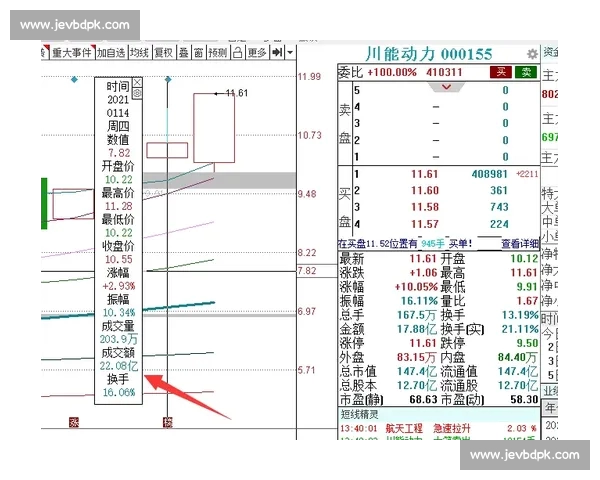The width and height of the screenshot is (600, 480).
Task: Click the 金额 17.88亿 value
Action: [x=417, y=329]
